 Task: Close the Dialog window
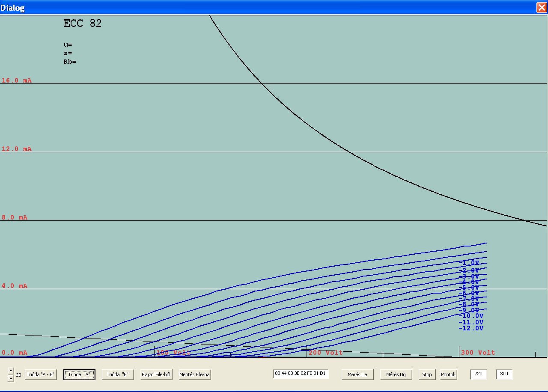541,7
